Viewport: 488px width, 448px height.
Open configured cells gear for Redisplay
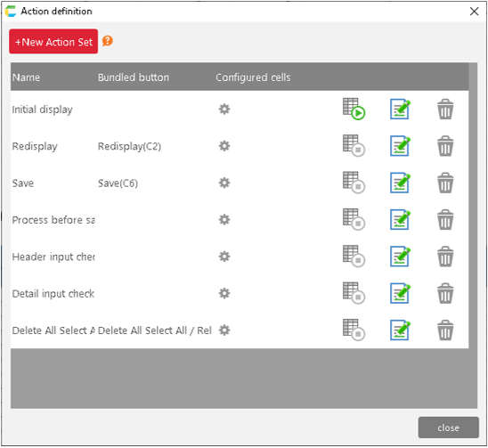224,146
